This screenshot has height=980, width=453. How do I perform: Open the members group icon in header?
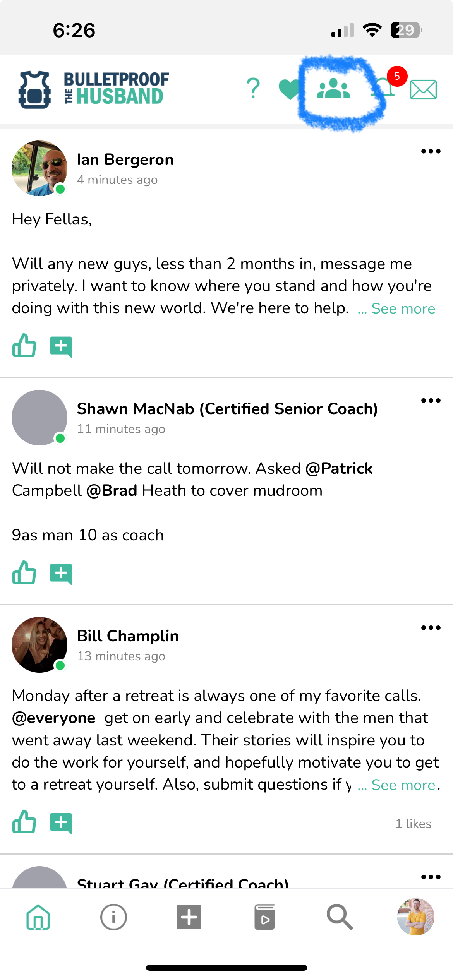(x=333, y=89)
